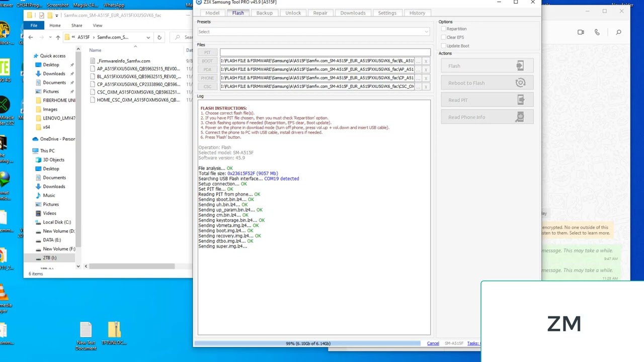Image resolution: width=644 pixels, height=362 pixels.
Task: Start video call in WhatsApp window
Action: tap(581, 32)
